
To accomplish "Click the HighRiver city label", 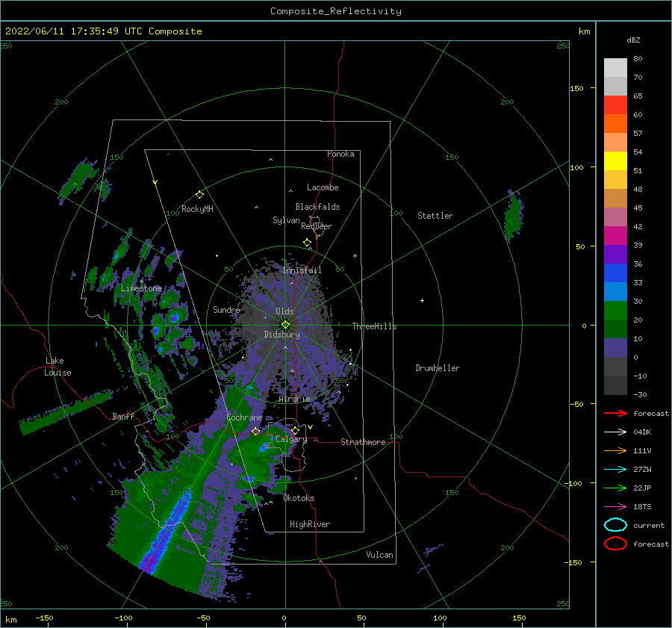I will pos(310,524).
